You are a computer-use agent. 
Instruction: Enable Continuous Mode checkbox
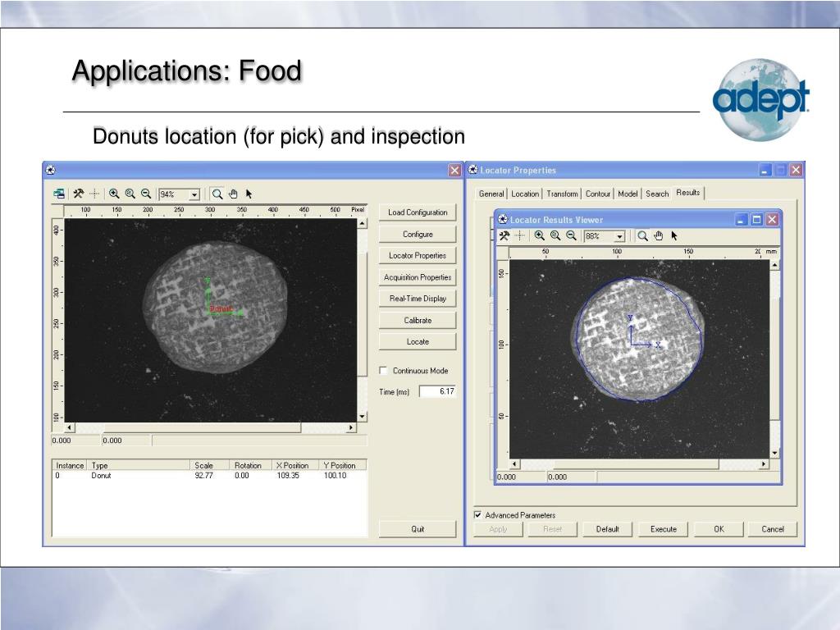tap(383, 370)
